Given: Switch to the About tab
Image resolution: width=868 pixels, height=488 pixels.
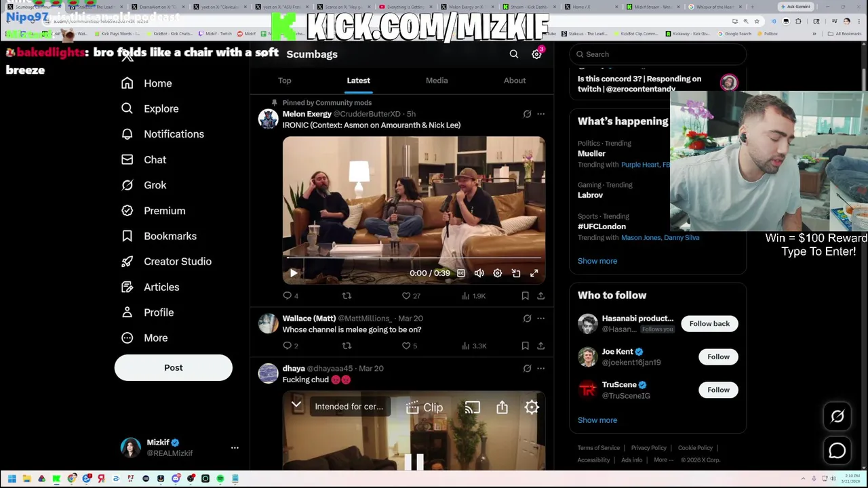Looking at the screenshot, I should point(515,80).
